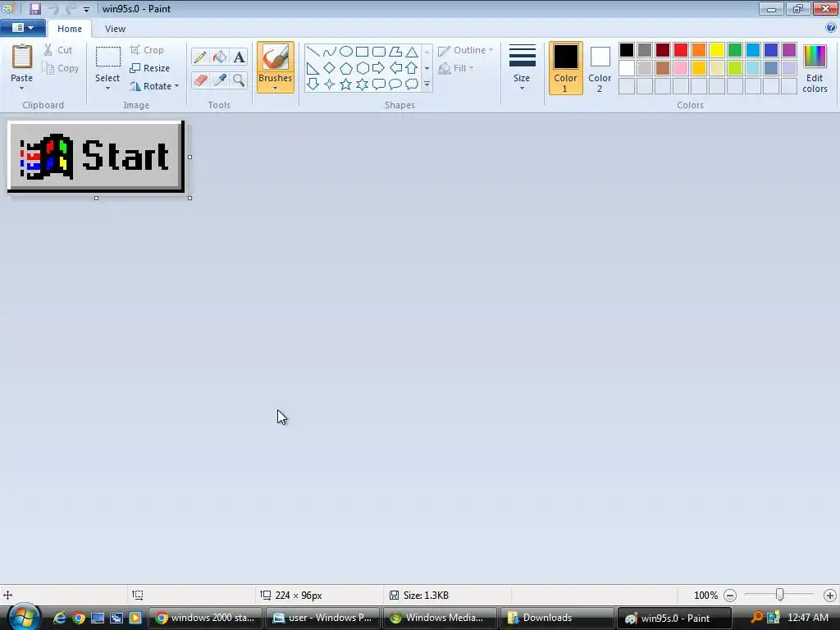Choose the Six-point star shape

[x=363, y=84]
